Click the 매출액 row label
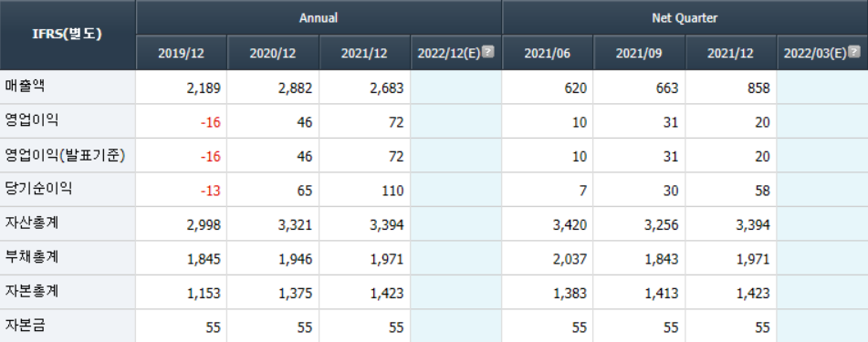This screenshot has height=342, width=868. click(24, 87)
